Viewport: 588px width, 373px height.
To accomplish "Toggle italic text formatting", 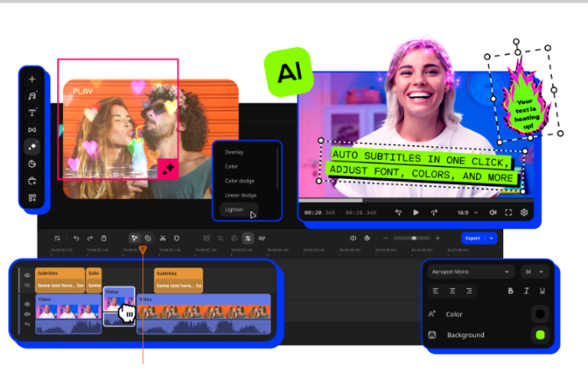I will (x=526, y=291).
